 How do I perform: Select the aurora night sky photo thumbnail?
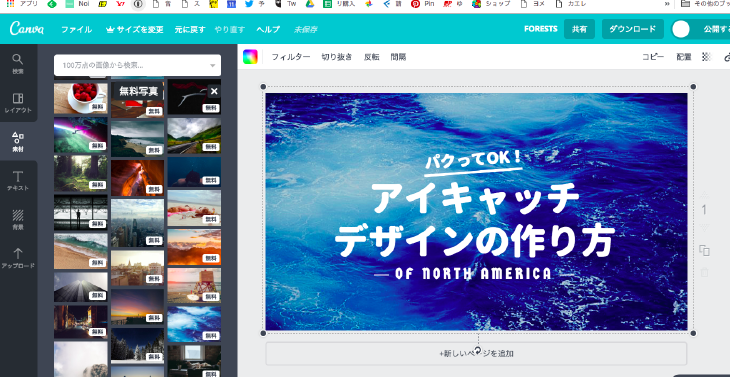coord(81,135)
